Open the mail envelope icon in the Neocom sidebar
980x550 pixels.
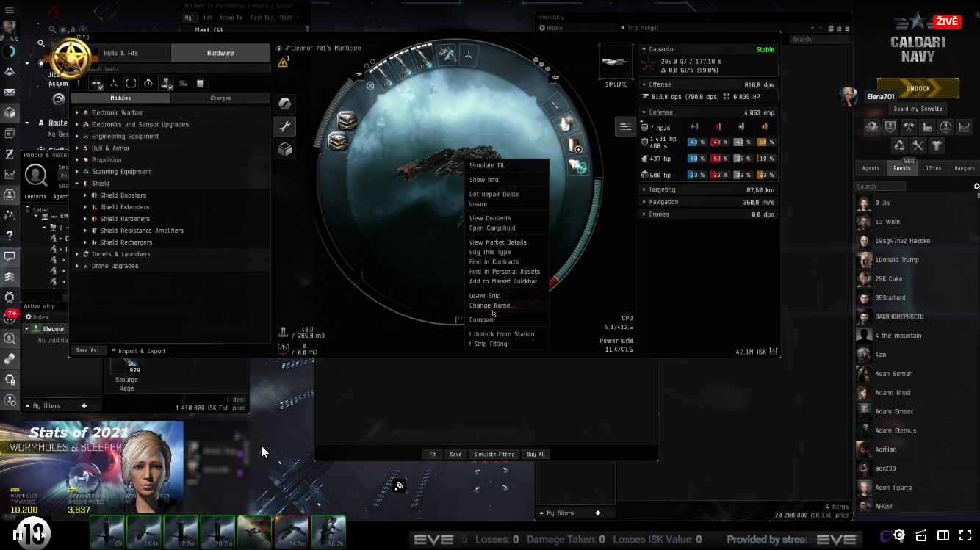click(10, 93)
